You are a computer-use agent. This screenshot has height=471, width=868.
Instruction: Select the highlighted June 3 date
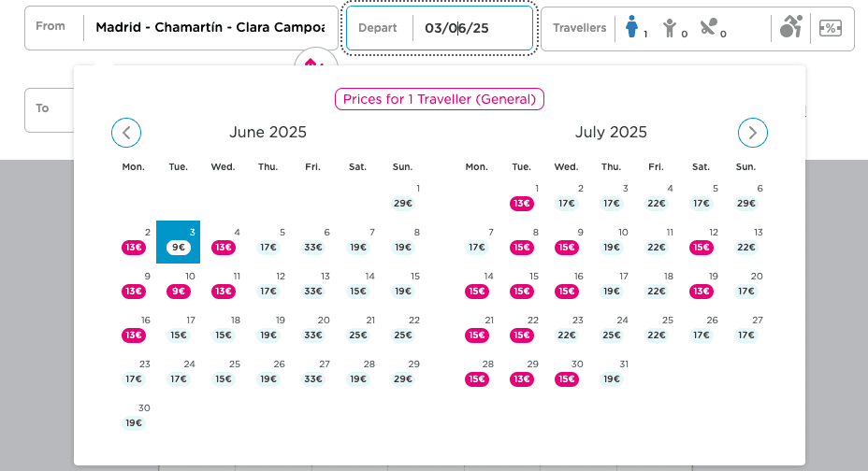pyautogui.click(x=178, y=241)
